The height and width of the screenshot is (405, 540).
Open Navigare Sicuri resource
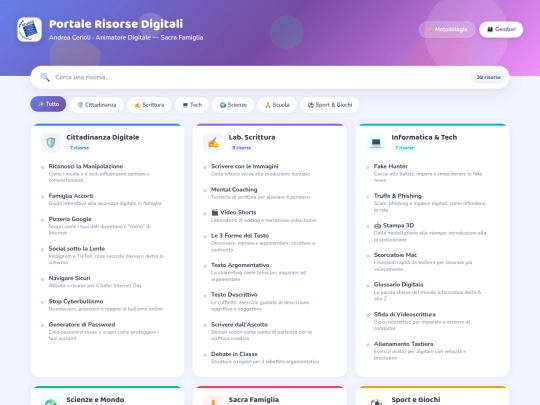pyautogui.click(x=107, y=281)
